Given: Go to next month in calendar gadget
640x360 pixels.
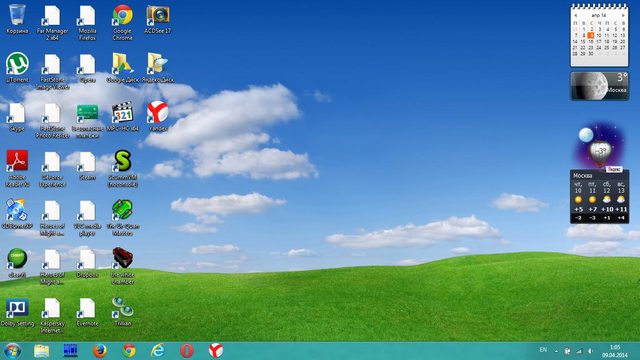Looking at the screenshot, I should pos(623,15).
